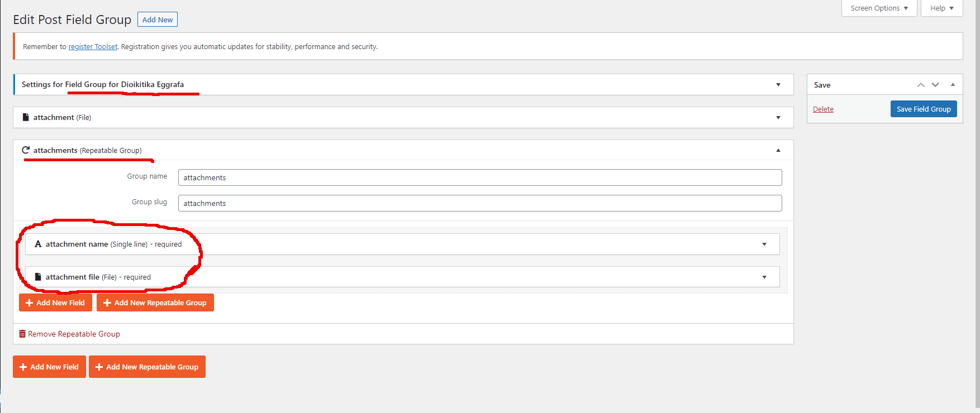Expand Settings for Field Group section
The height and width of the screenshot is (413, 980).
tap(778, 85)
